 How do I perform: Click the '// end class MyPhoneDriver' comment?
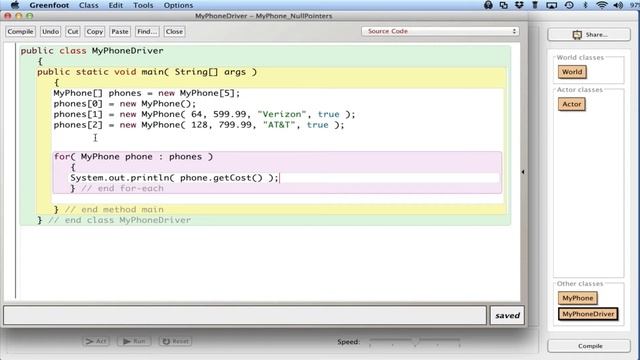pos(120,220)
